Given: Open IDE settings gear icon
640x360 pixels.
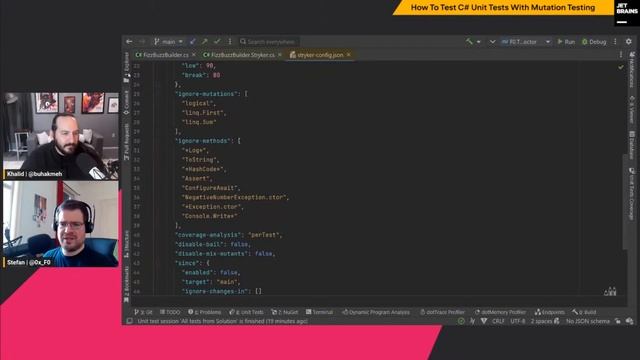Looking at the screenshot, I should tap(629, 42).
